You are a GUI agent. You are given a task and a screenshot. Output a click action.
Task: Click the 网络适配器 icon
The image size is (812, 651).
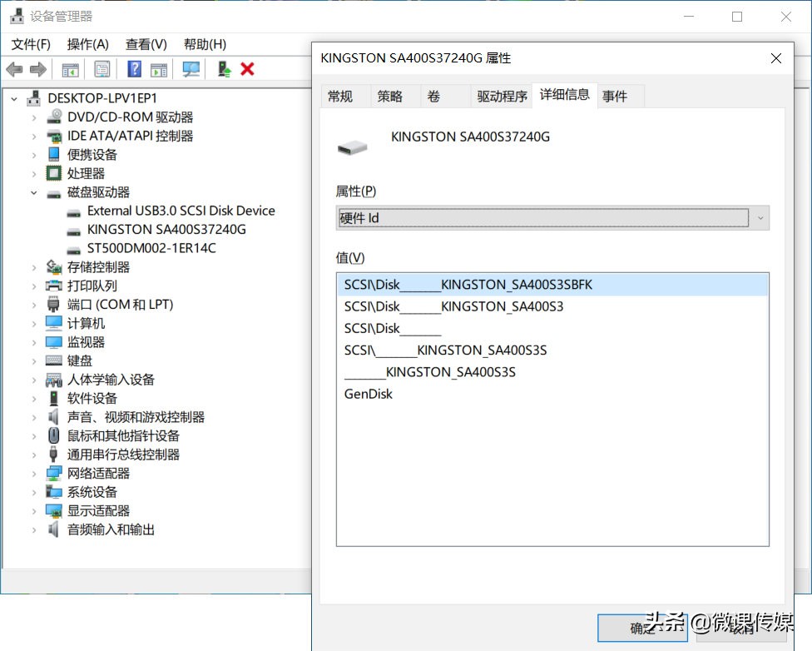[54, 473]
